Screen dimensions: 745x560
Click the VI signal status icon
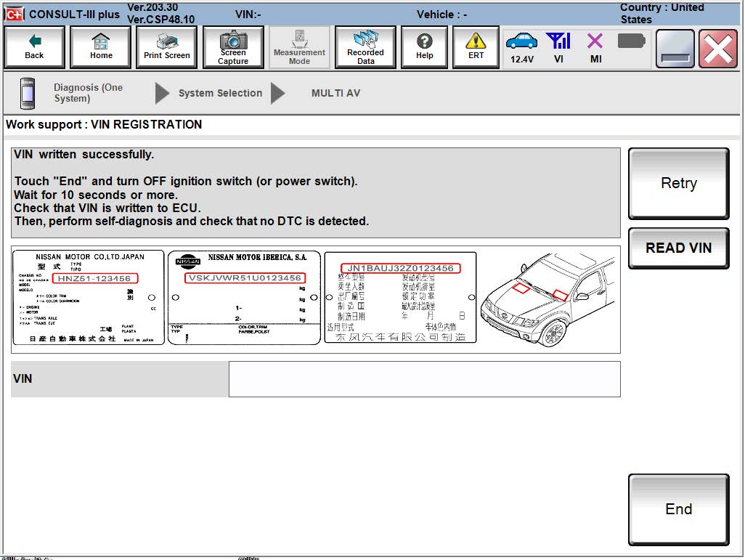click(x=558, y=47)
